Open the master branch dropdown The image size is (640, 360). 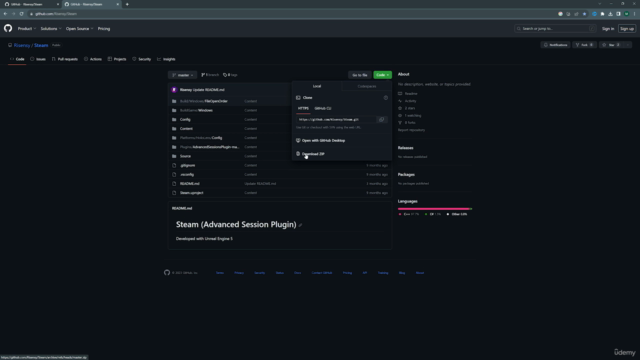click(182, 75)
